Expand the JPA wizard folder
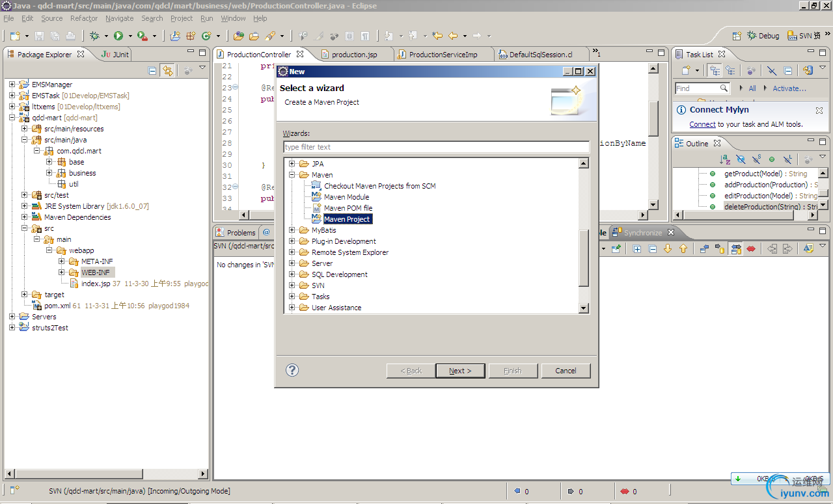The height and width of the screenshot is (504, 833). click(292, 164)
